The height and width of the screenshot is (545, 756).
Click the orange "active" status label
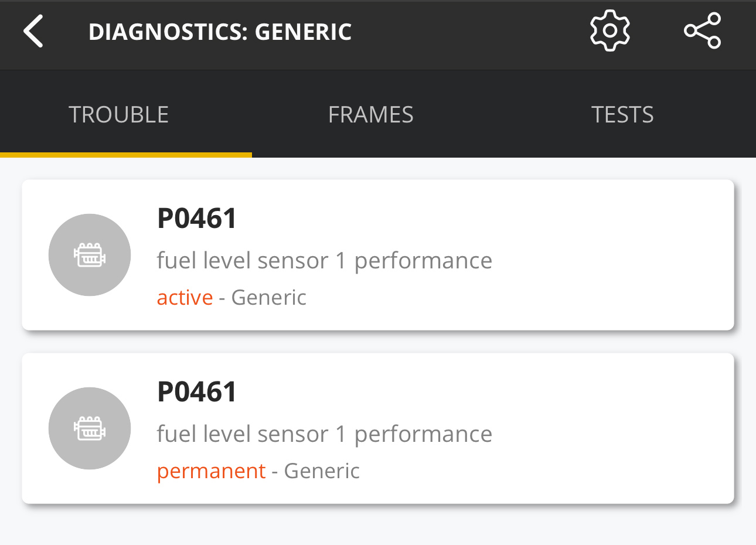(x=185, y=298)
